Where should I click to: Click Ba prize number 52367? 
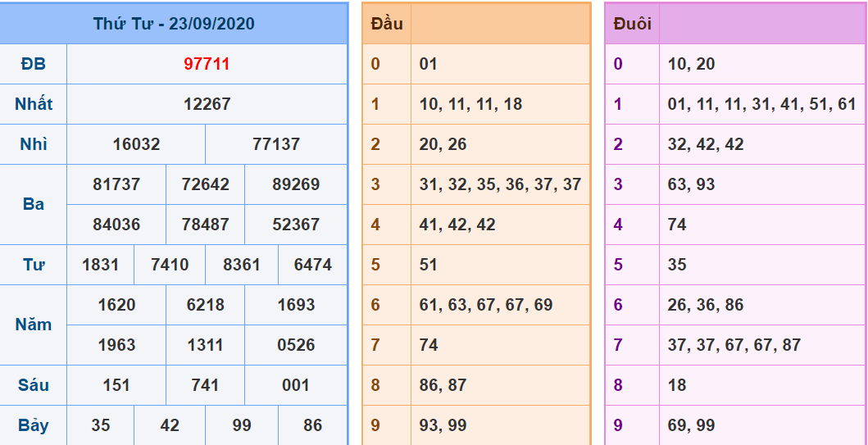[x=296, y=225]
